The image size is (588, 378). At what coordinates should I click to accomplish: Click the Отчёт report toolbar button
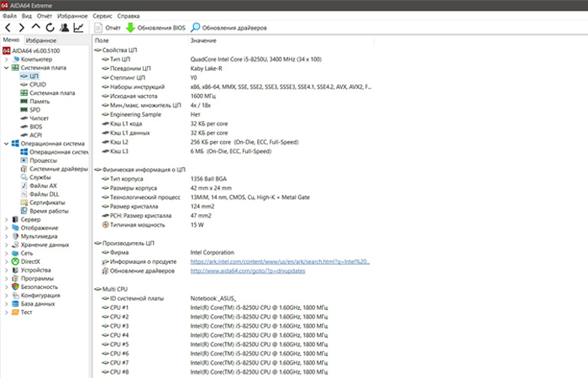pos(108,28)
